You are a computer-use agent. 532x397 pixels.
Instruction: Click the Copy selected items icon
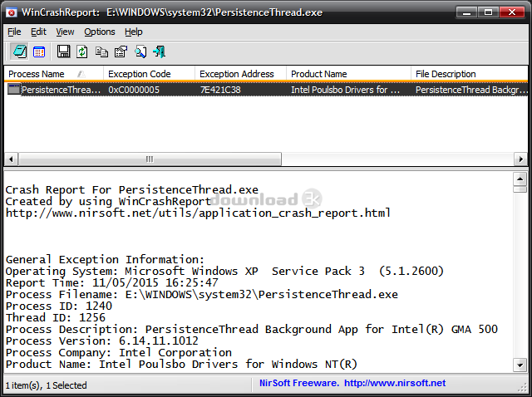(101, 51)
